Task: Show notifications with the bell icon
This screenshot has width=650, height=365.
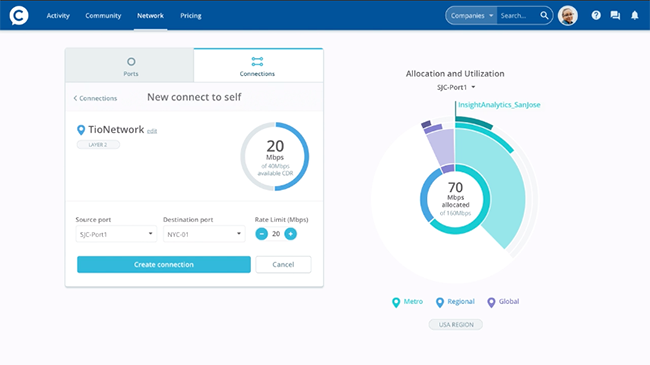Action: point(635,16)
